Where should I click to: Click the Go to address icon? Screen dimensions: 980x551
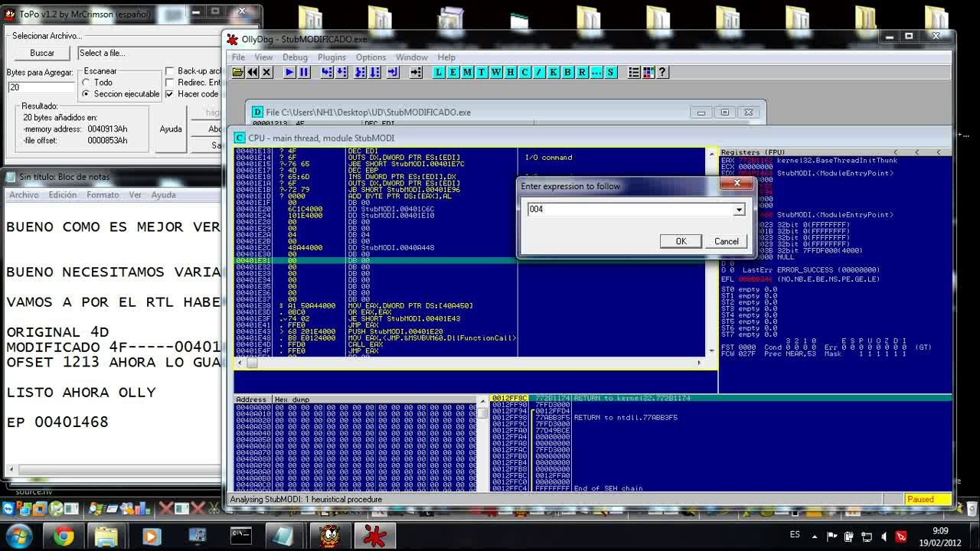pyautogui.click(x=416, y=72)
